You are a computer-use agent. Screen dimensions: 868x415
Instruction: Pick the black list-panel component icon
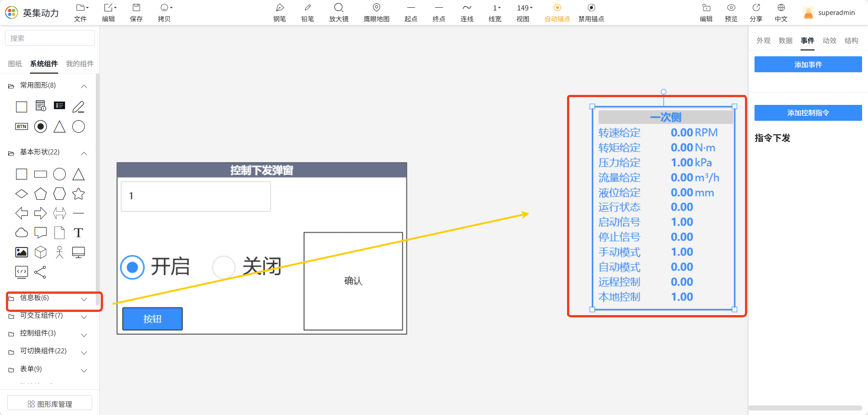pyautogui.click(x=59, y=106)
